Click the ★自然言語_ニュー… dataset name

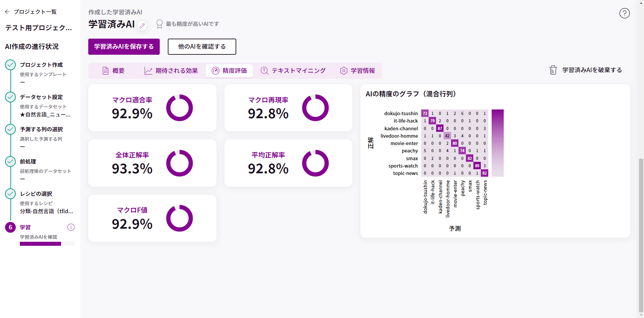pos(45,115)
